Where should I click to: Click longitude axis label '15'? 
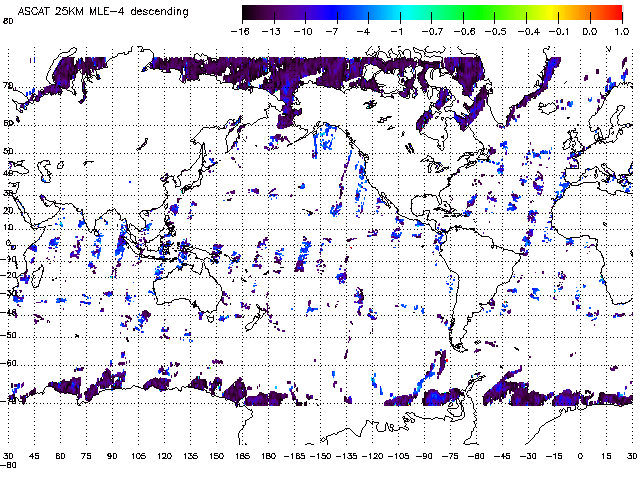coord(606,456)
